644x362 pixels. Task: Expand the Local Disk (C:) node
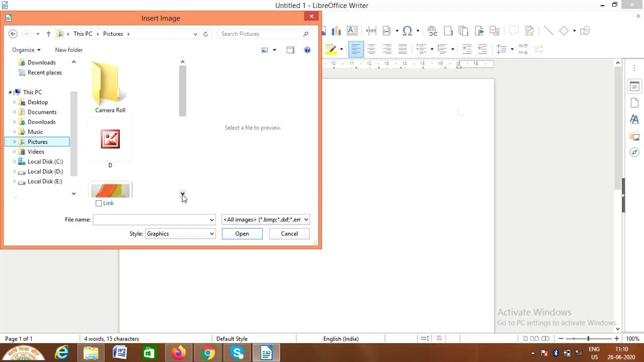tap(15, 162)
